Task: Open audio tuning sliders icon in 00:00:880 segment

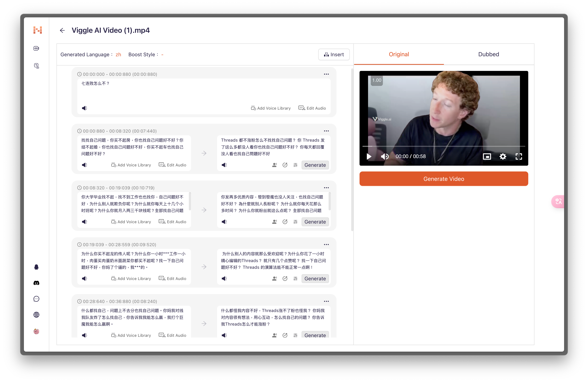Action: click(x=295, y=165)
